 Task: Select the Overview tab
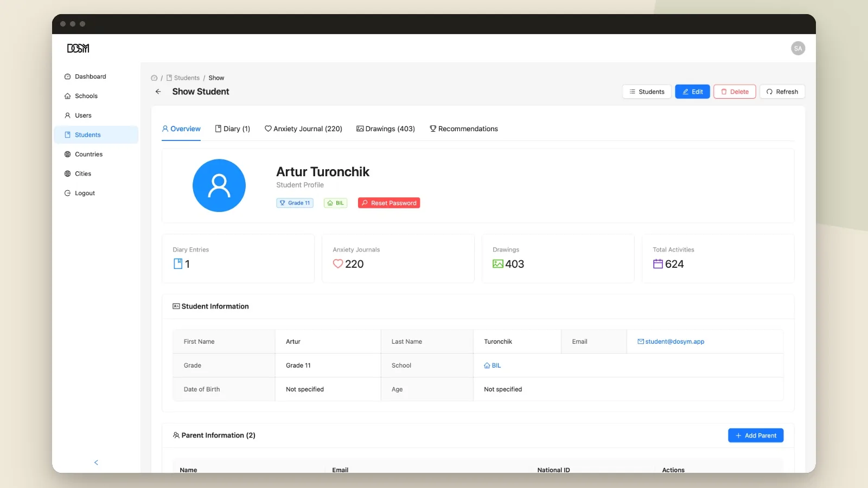[x=181, y=129]
